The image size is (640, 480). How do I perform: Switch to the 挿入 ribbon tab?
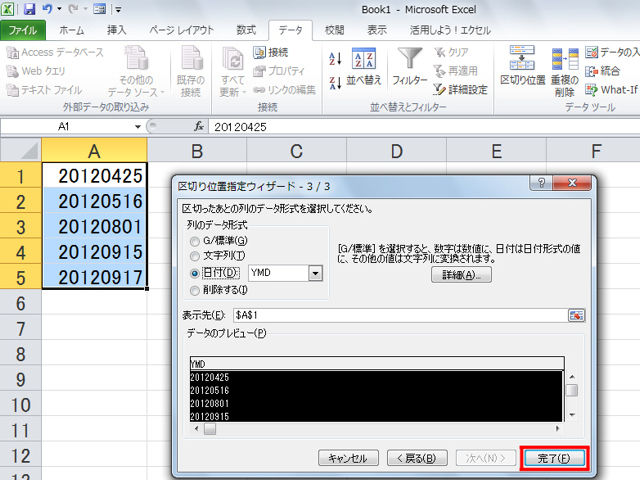[117, 30]
